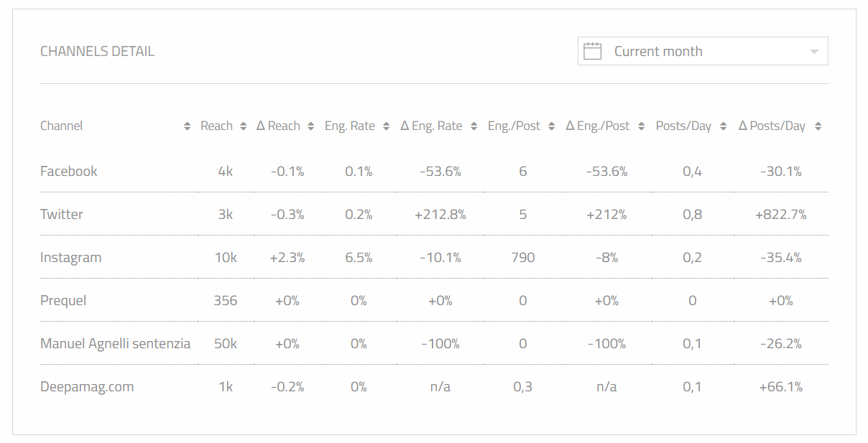Sort by Reach column sort icon
The width and height of the screenshot is (868, 443).
244,126
